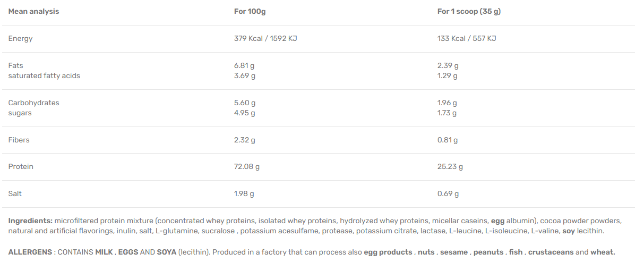Viewport: 644px width, 262px height.
Task: Click the "For 1 scoop (35 g)" header
Action: 469,12
